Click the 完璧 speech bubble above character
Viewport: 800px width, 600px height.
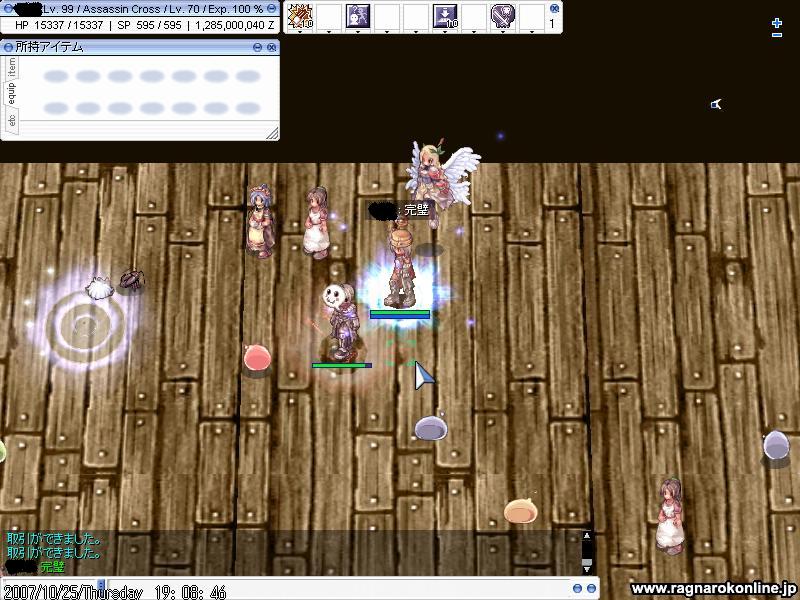[402, 210]
